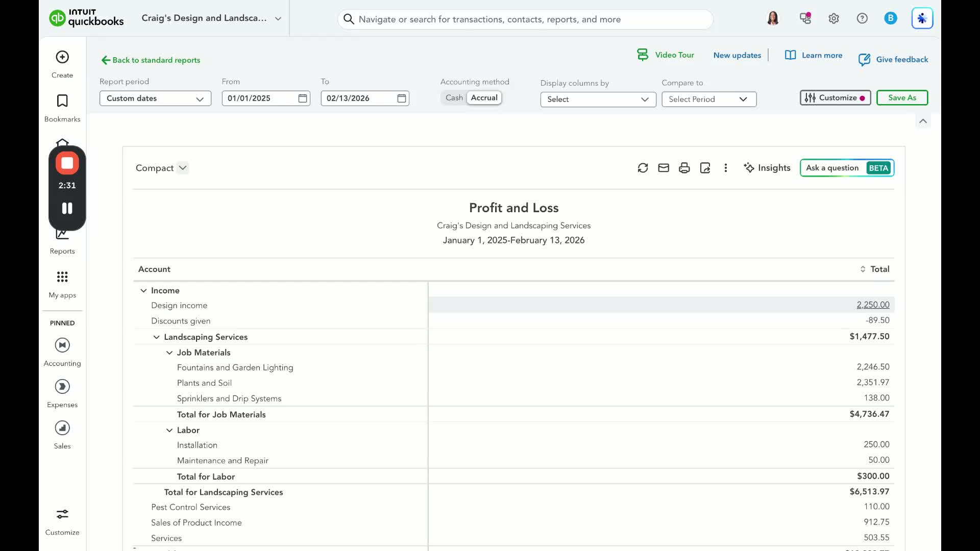Open the settings gear icon
This screenshot has height=551, width=980.
pyautogui.click(x=834, y=19)
